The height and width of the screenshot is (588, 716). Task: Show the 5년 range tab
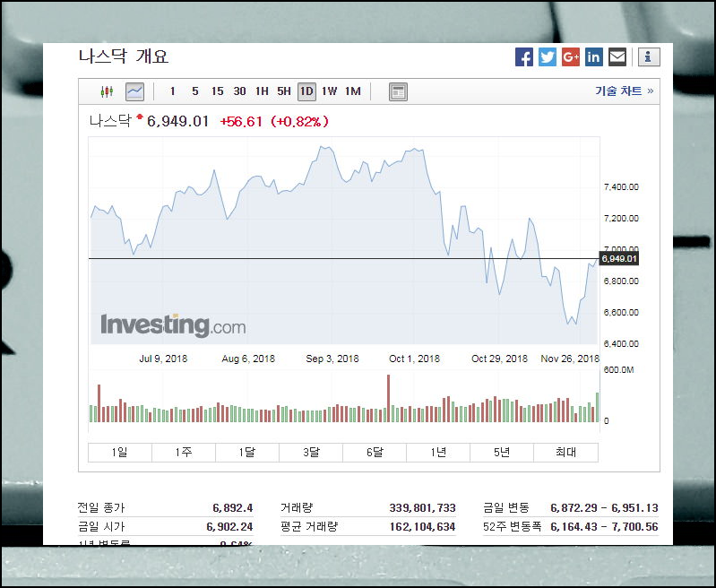[x=502, y=453]
